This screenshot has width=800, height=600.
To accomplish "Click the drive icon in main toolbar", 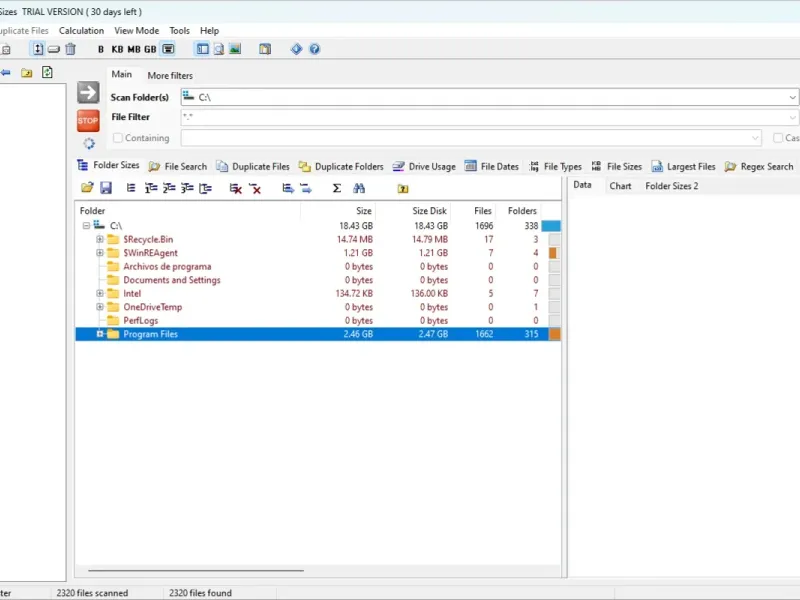I will click(x=54, y=49).
